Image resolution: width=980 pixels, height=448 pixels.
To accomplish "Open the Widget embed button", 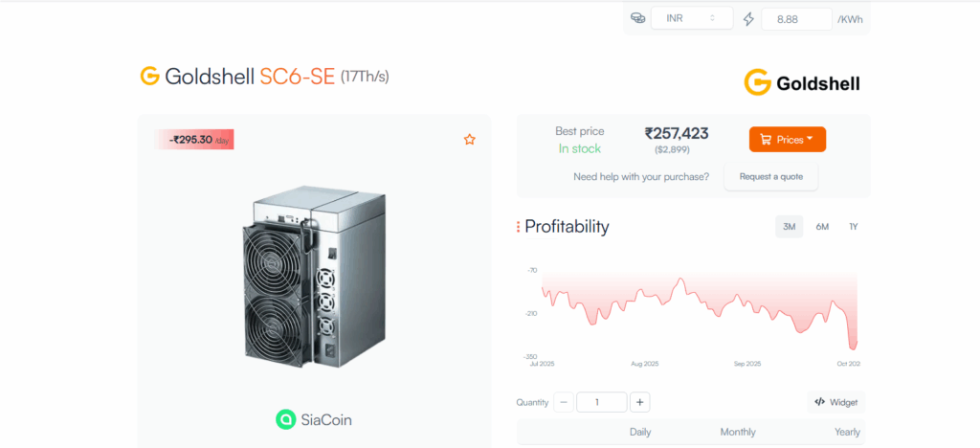I will (835, 402).
